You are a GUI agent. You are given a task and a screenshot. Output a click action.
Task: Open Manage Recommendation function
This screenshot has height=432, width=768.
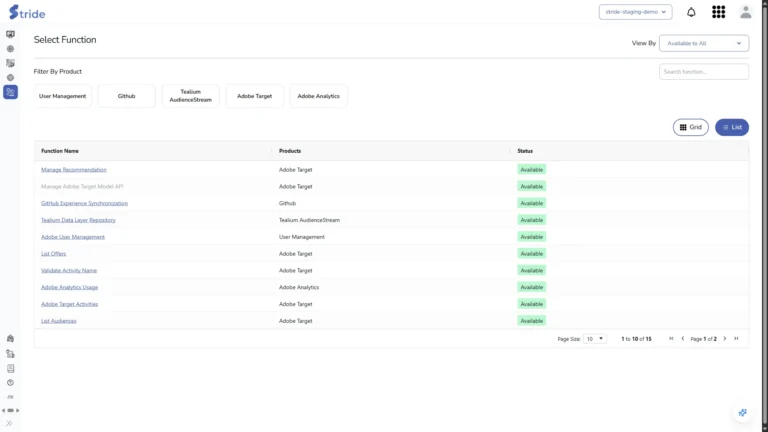coord(73,170)
